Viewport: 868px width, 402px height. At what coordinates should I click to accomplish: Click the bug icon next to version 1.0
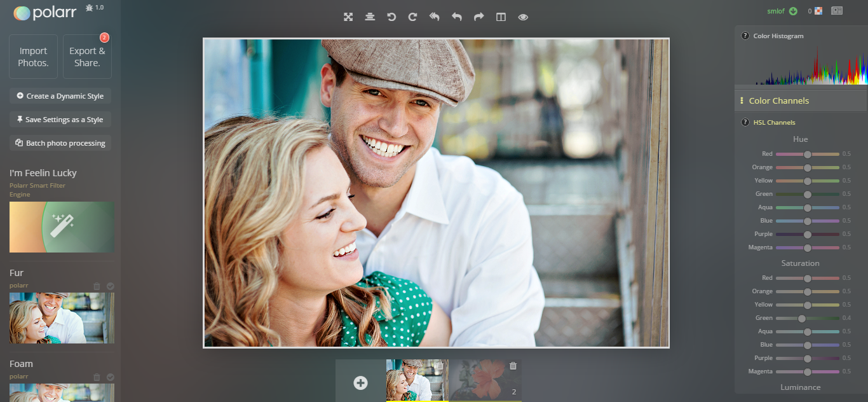point(88,8)
